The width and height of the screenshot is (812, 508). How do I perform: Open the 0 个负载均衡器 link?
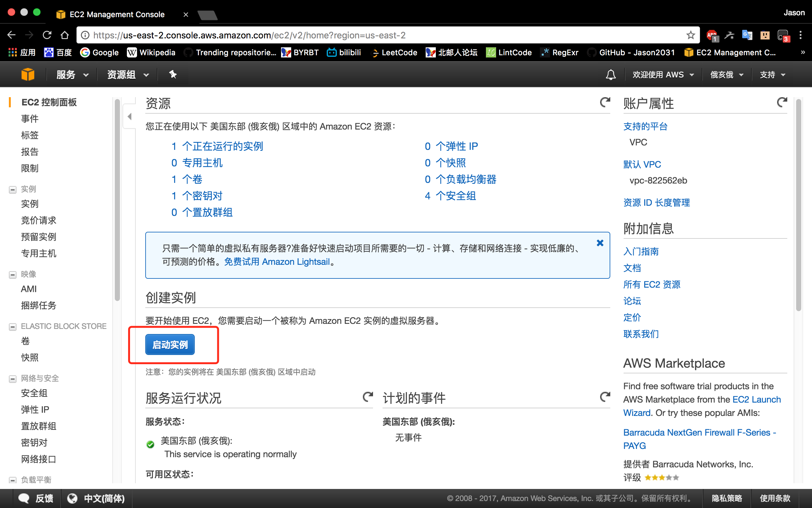[460, 179]
